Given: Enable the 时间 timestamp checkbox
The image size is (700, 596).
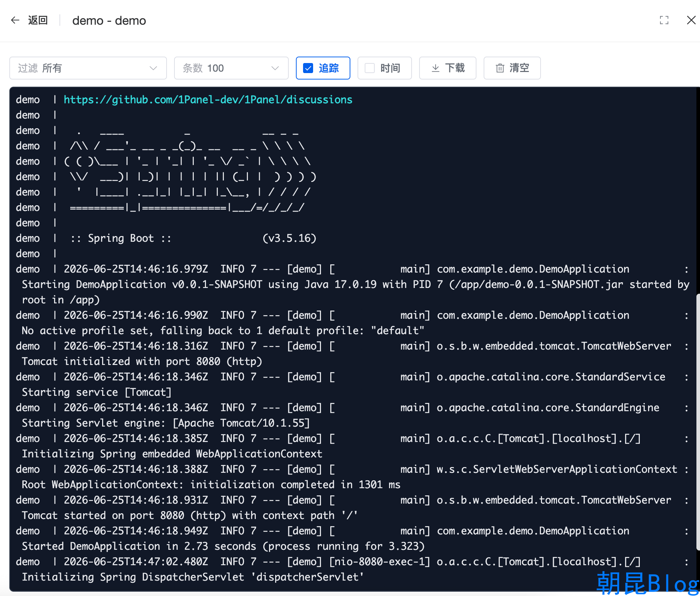Looking at the screenshot, I should point(370,68).
